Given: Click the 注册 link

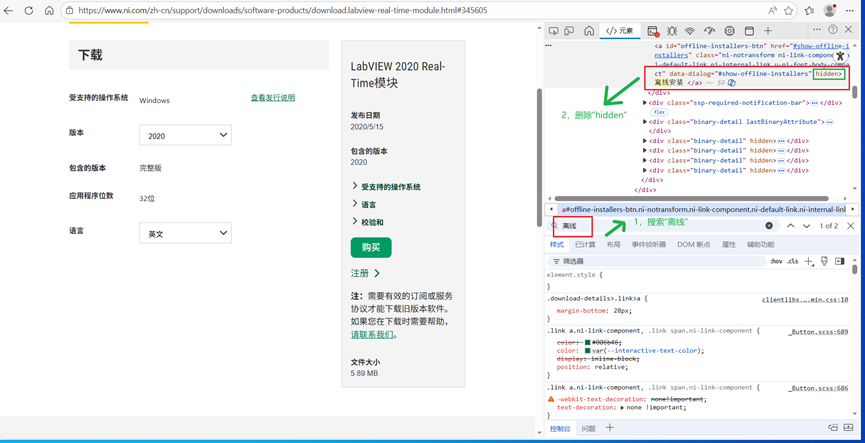Looking at the screenshot, I should point(365,273).
